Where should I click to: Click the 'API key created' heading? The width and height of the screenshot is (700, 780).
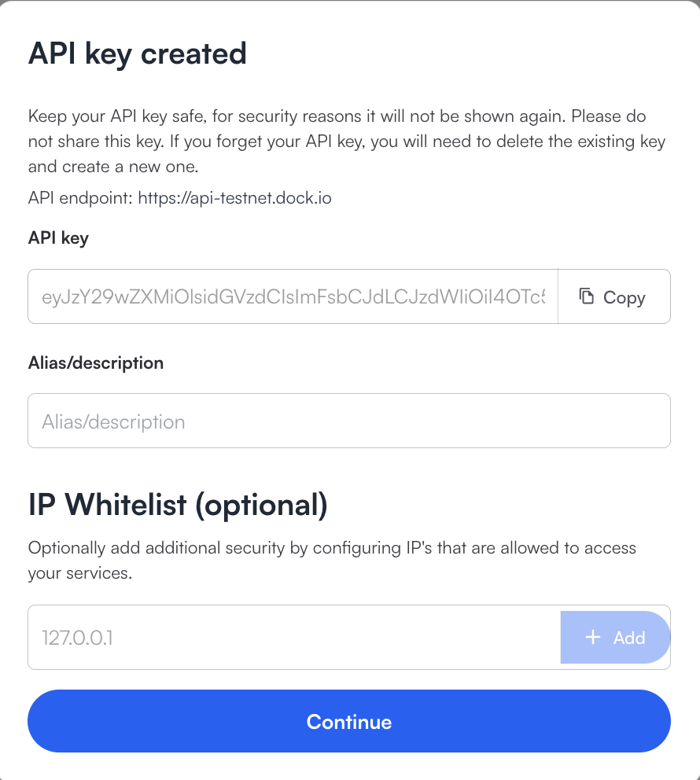coord(138,53)
